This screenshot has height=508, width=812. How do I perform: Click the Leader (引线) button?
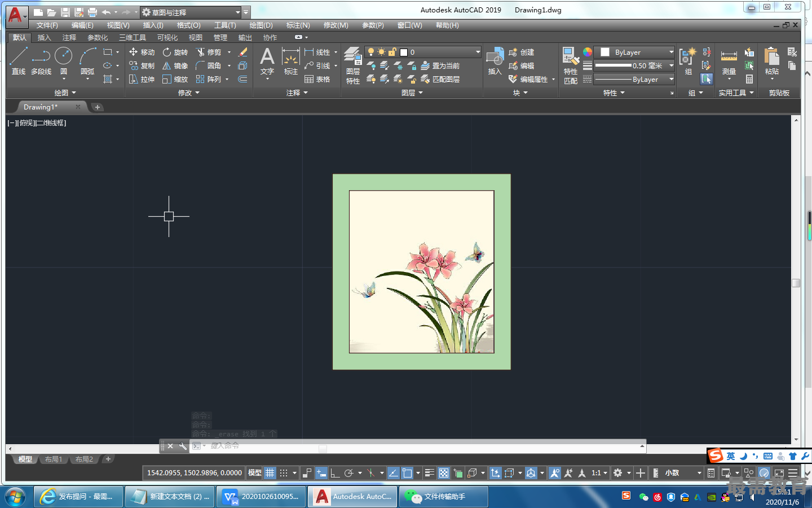click(x=317, y=65)
